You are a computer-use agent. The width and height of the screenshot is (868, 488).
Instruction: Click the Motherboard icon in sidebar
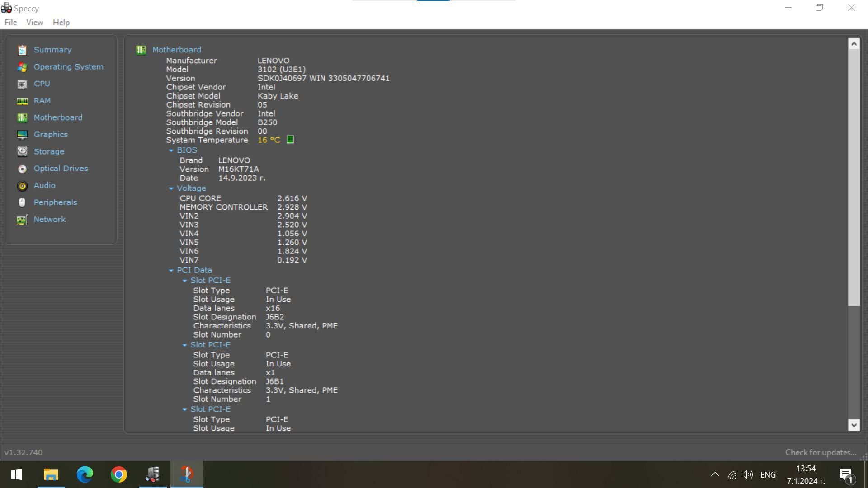tap(22, 118)
